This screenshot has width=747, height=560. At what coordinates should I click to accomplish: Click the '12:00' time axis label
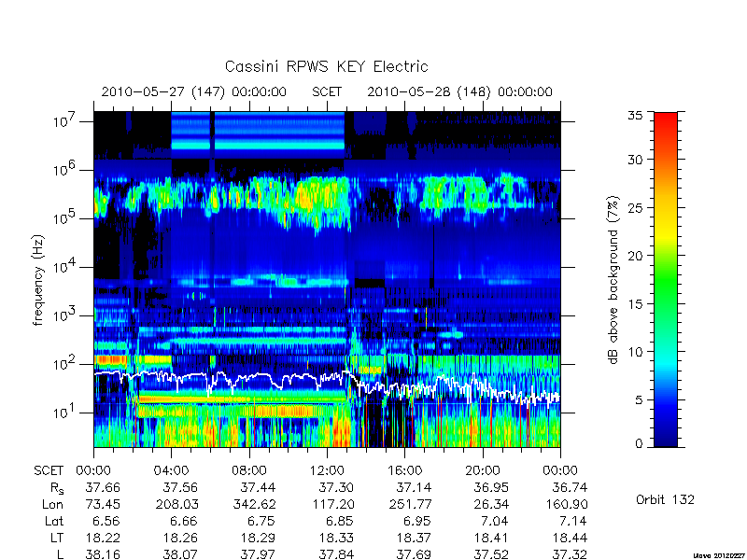pyautogui.click(x=327, y=470)
